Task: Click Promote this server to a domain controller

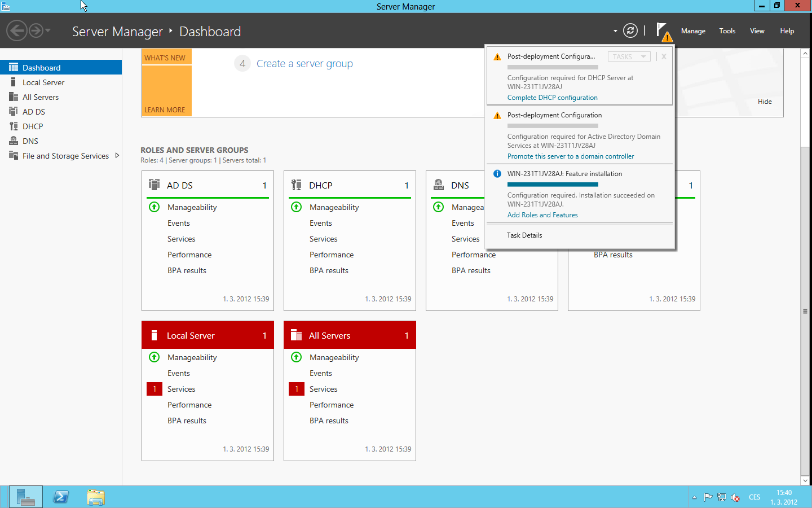Action: click(570, 156)
